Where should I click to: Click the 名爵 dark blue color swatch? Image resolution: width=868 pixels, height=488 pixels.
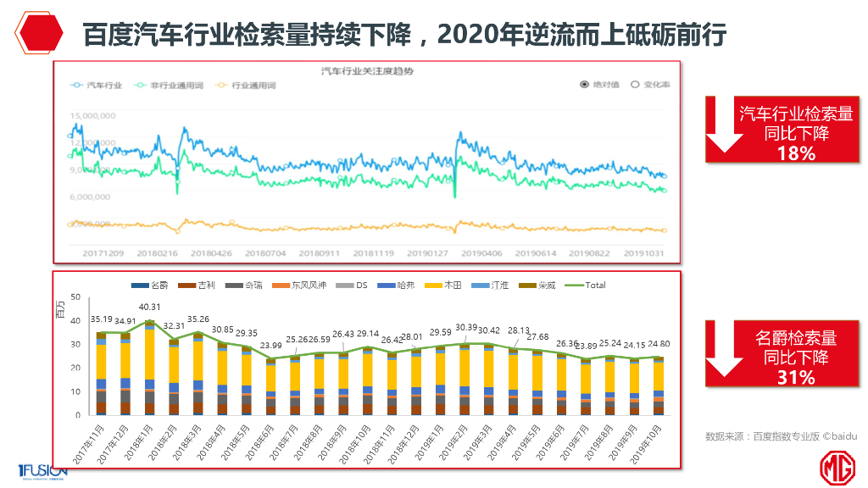[138, 286]
